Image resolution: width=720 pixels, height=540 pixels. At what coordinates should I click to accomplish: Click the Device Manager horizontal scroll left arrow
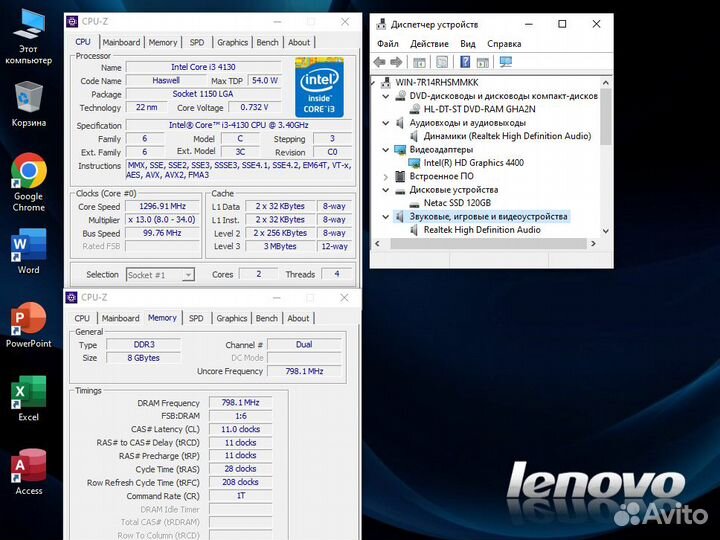(377, 243)
